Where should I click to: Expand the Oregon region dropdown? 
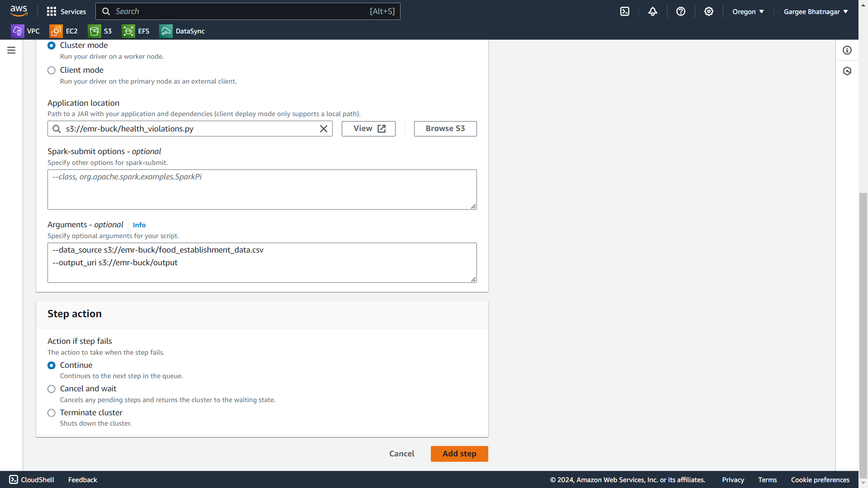(748, 12)
